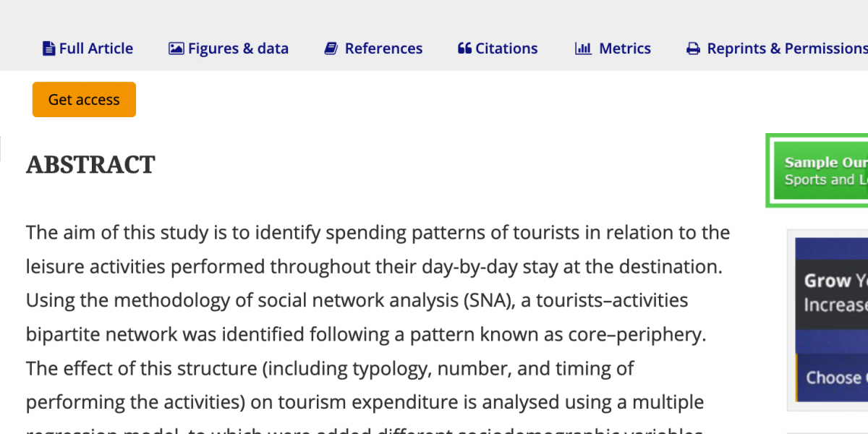The image size is (868, 434).
Task: Click the Full Article document icon
Action: [x=48, y=48]
